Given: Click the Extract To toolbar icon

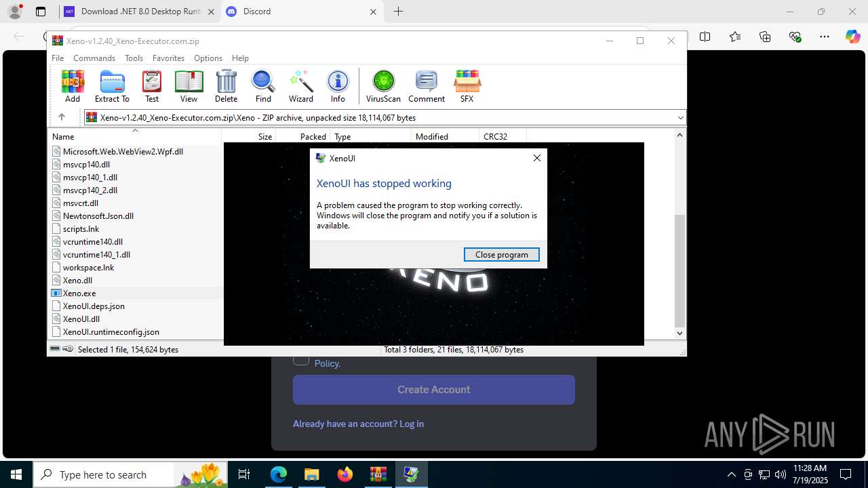Looking at the screenshot, I should (112, 86).
